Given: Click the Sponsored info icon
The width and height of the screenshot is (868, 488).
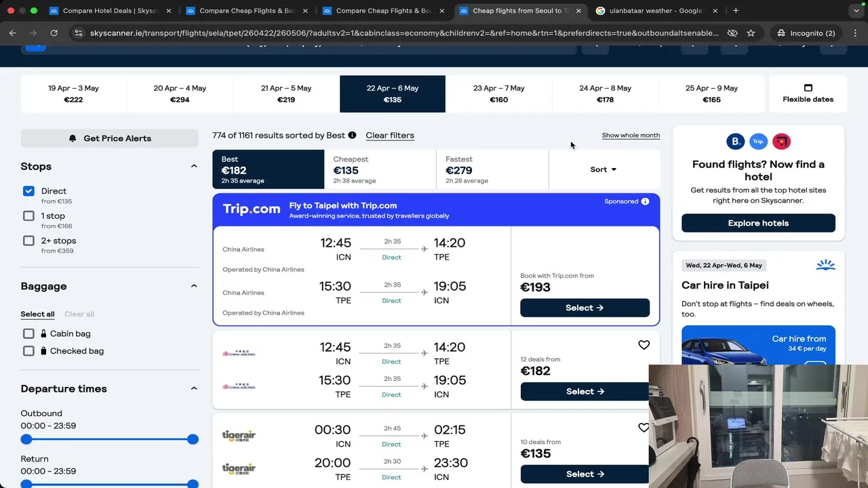Looking at the screenshot, I should tap(645, 201).
